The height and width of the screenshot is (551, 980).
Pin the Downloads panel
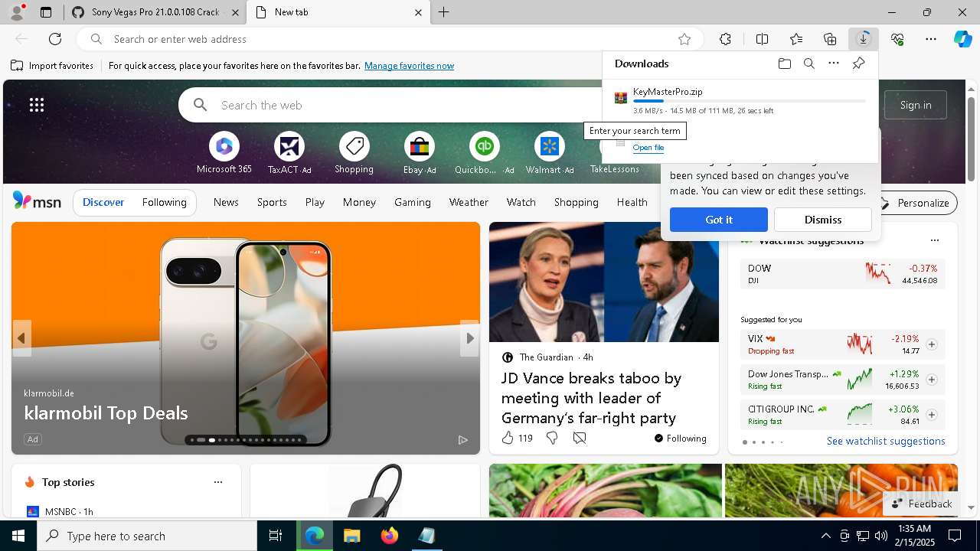pos(858,64)
